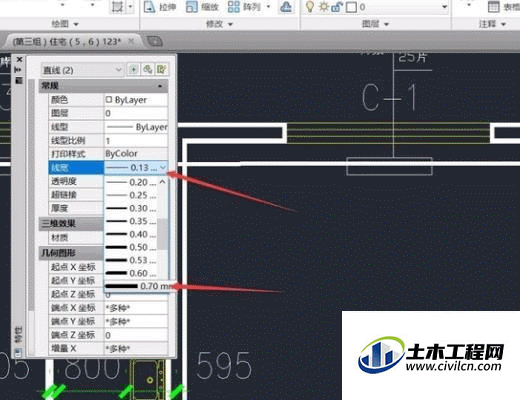Viewport: 520px width, 400px height.
Task: Open properties palette options menu icon
Action: point(19,80)
